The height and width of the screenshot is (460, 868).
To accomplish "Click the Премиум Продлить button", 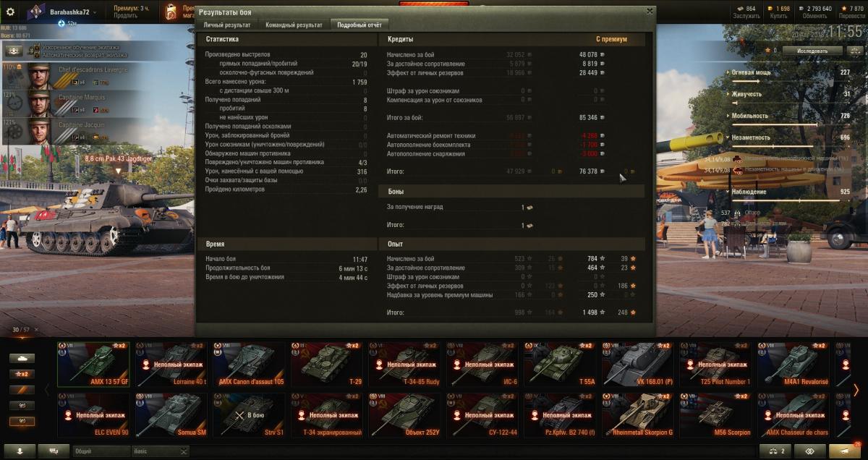I will click(132, 12).
